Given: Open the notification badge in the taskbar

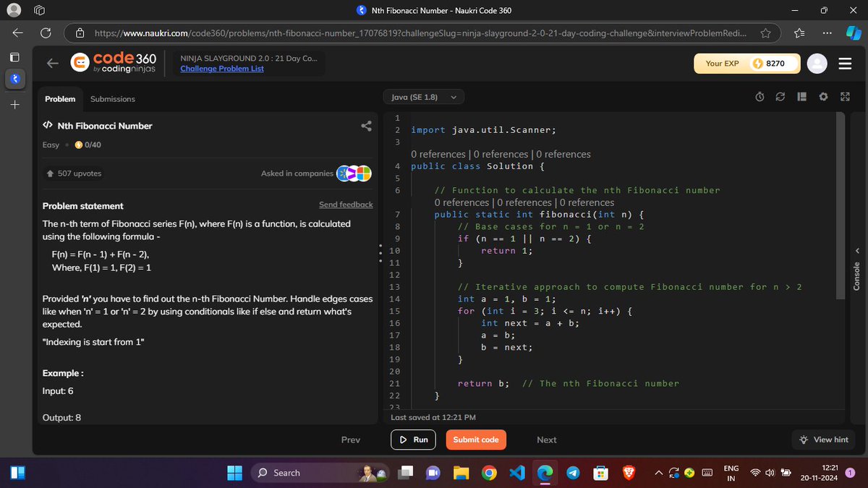Looking at the screenshot, I should (851, 473).
